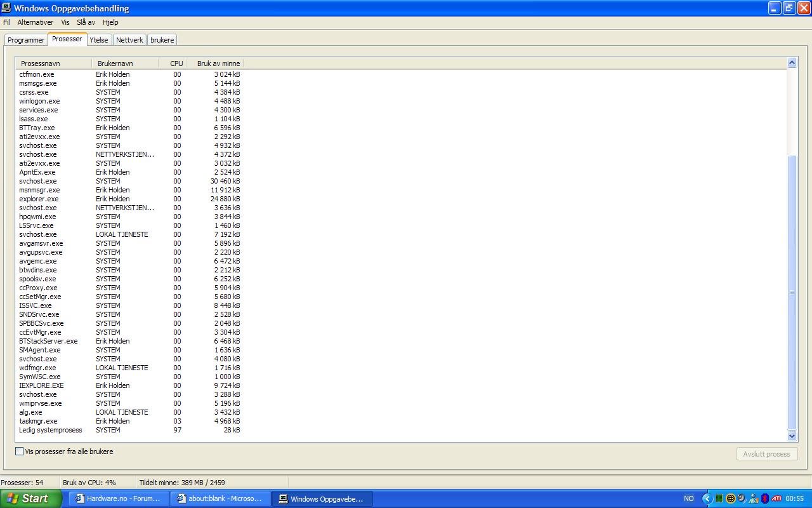Open the brukere tab

point(162,40)
